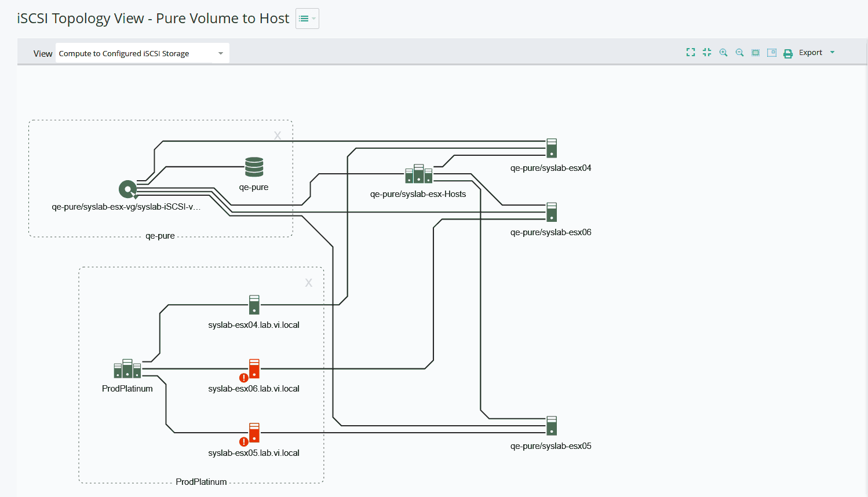868x497 pixels.
Task: Zoom in on the topology
Action: tap(723, 52)
